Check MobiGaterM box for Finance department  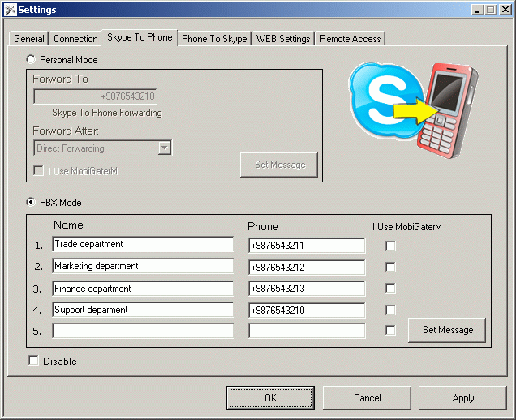[391, 288]
